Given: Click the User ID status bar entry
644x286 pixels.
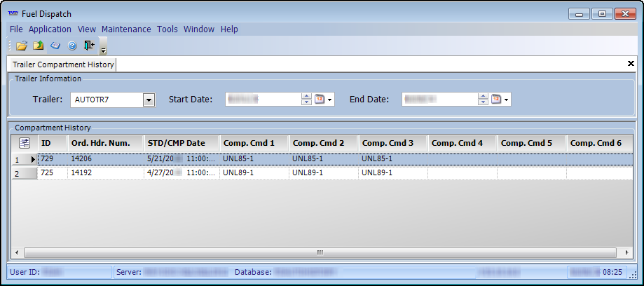Looking at the screenshot, I should click(x=60, y=272).
